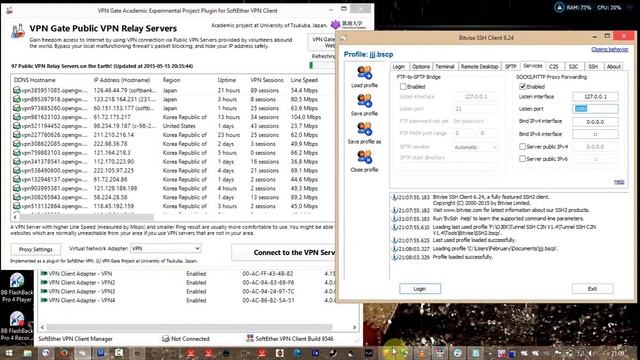Viewport: 640px width, 360px height.
Task: Click adapter icon of VPN Client Adapter - VPN4
Action: coord(44,300)
